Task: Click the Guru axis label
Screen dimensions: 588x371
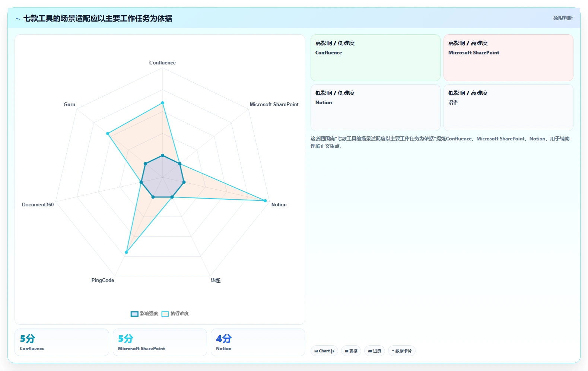Action: point(69,104)
